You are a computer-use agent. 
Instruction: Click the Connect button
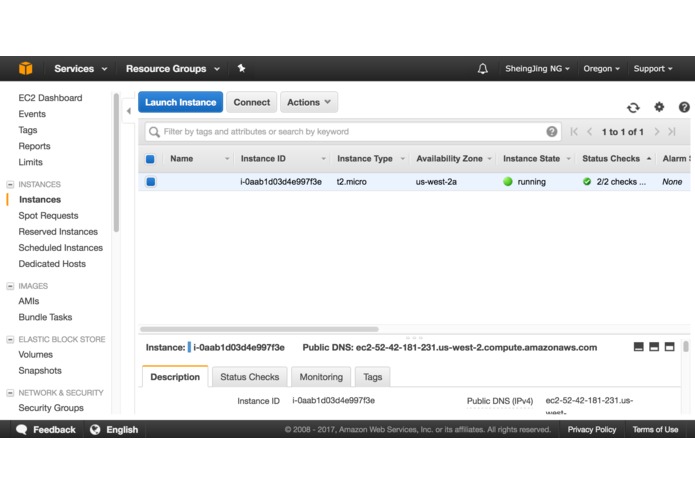tap(252, 102)
